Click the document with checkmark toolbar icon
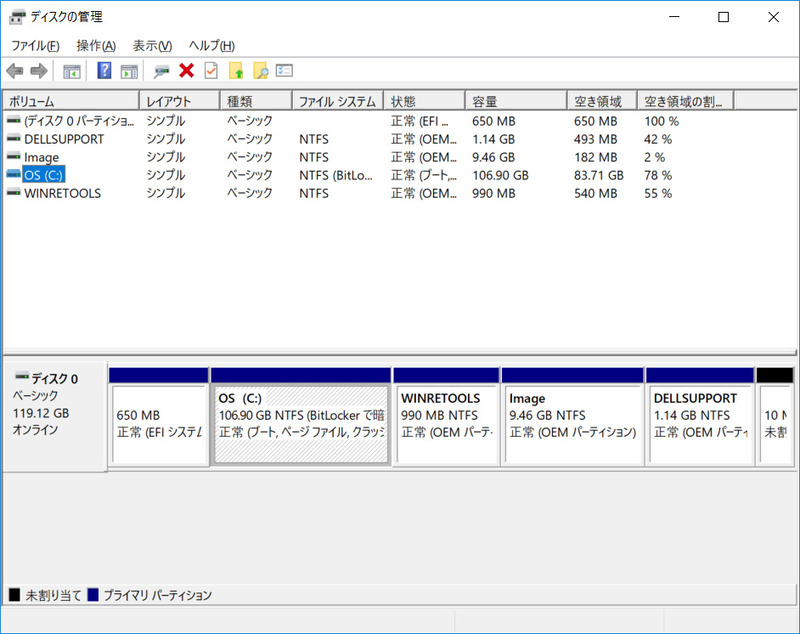 point(212,70)
